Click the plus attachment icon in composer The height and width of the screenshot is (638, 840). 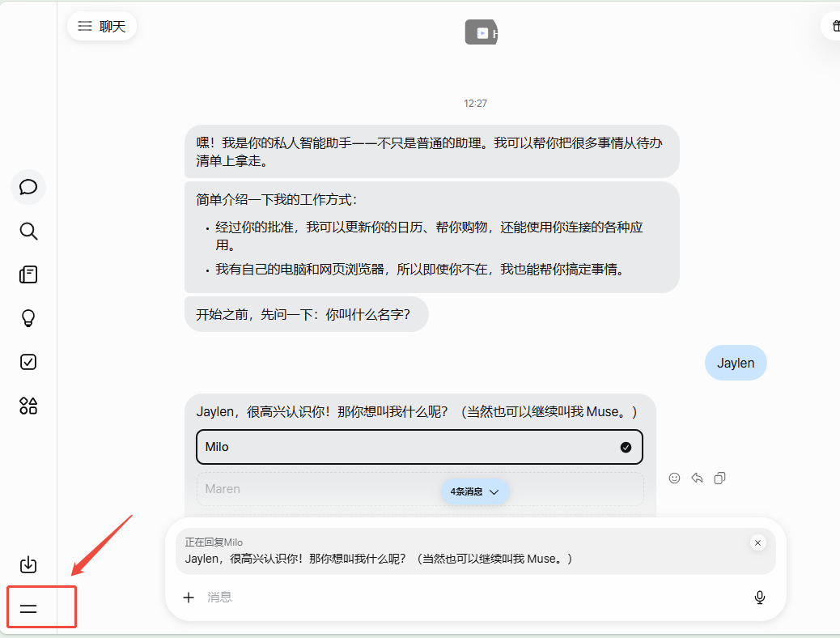click(x=189, y=598)
